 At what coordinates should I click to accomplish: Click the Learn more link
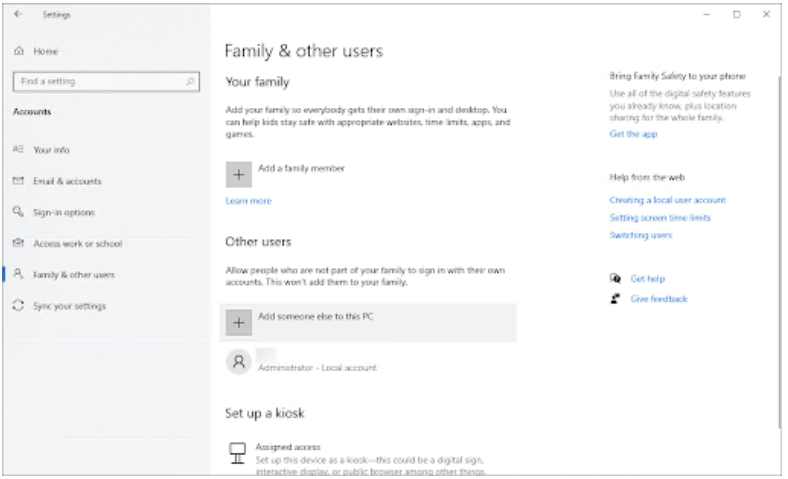[248, 201]
